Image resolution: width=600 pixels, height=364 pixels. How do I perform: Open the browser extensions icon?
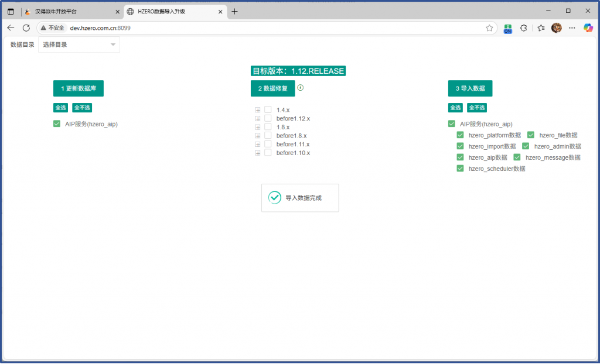point(524,28)
